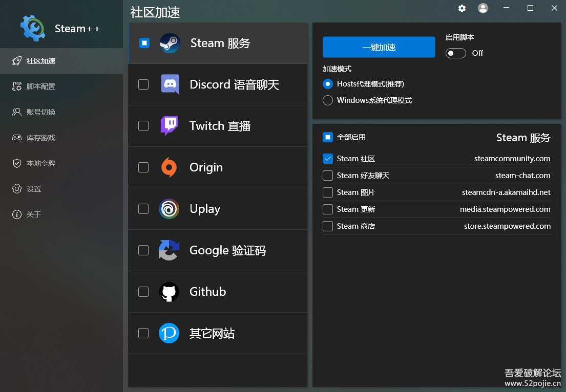Toggle the 全部启用 checkbox
The width and height of the screenshot is (566, 392).
click(327, 137)
